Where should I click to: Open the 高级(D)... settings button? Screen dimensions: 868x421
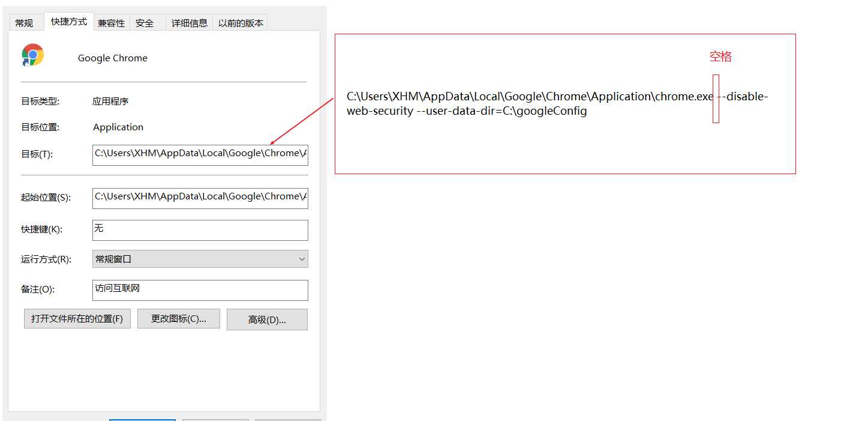tap(267, 320)
